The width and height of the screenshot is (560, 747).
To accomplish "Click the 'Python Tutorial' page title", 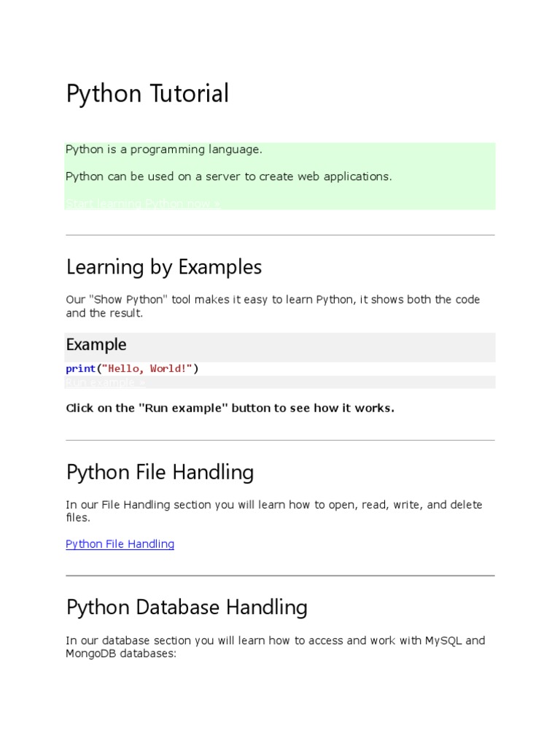I will point(147,94).
